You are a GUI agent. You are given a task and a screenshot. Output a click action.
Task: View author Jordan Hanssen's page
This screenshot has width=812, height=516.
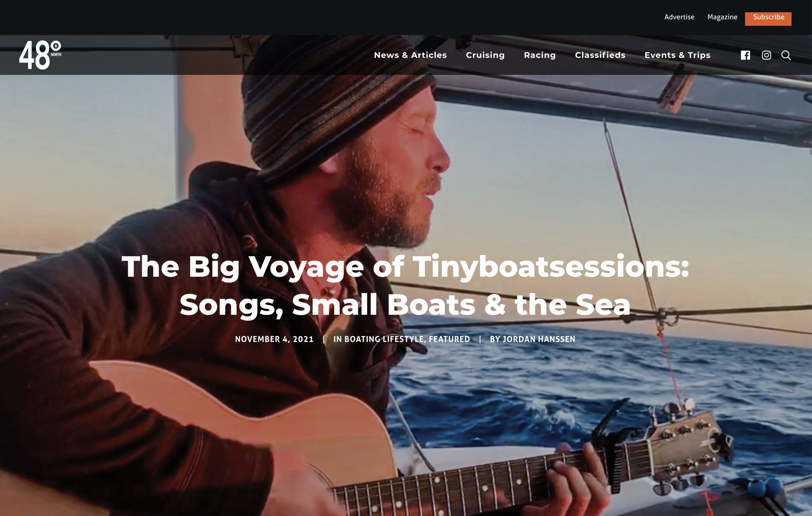(539, 339)
